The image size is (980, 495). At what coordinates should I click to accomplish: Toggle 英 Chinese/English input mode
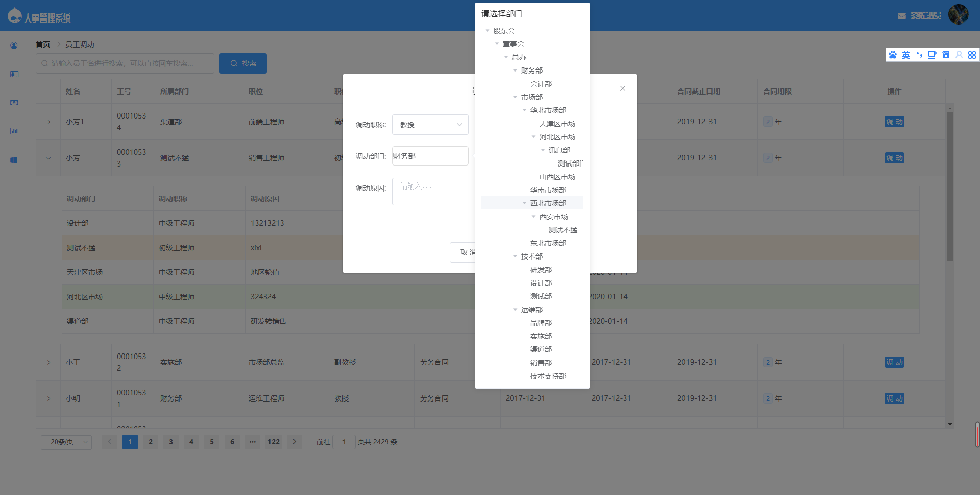[906, 55]
